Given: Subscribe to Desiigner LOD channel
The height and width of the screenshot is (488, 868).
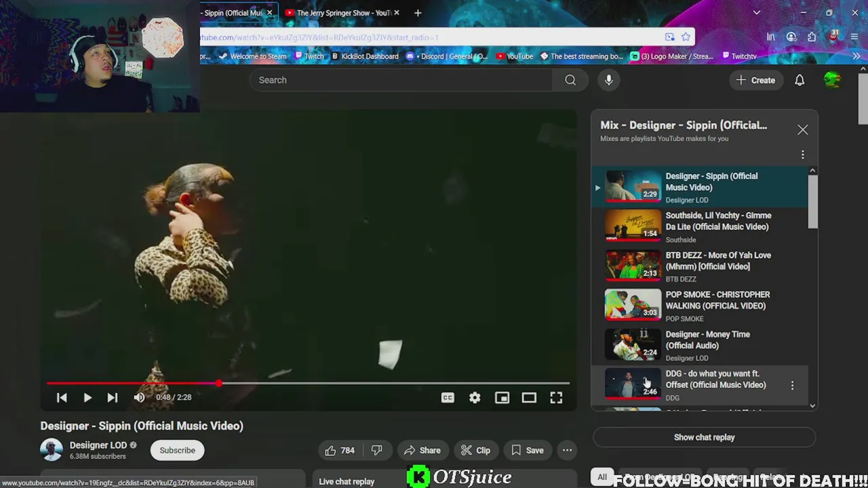Looking at the screenshot, I should [177, 450].
